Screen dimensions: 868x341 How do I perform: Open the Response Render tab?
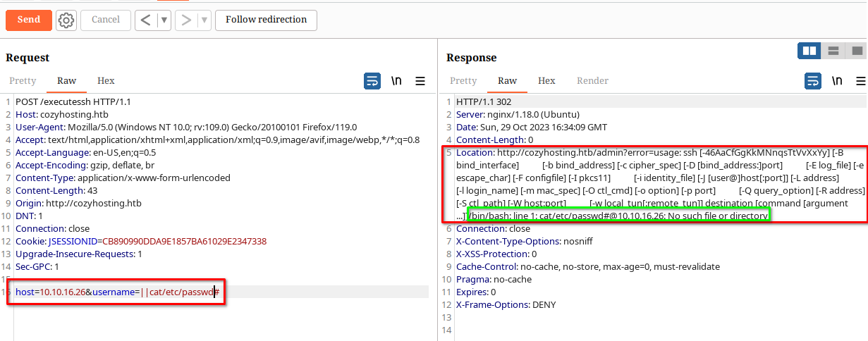593,81
